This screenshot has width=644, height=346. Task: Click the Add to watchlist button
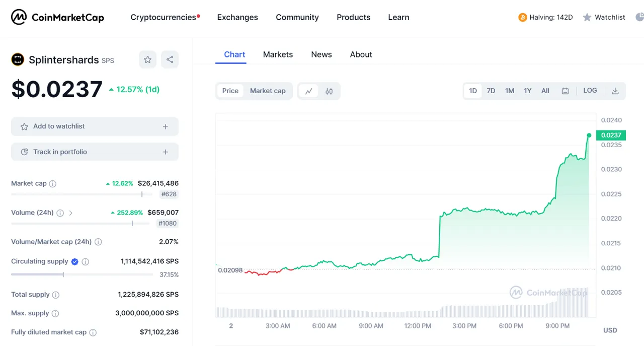[x=95, y=126]
